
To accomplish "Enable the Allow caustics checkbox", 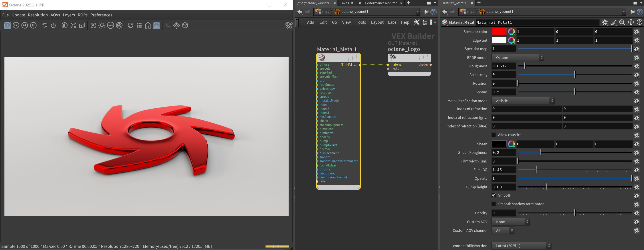I will pos(493,135).
